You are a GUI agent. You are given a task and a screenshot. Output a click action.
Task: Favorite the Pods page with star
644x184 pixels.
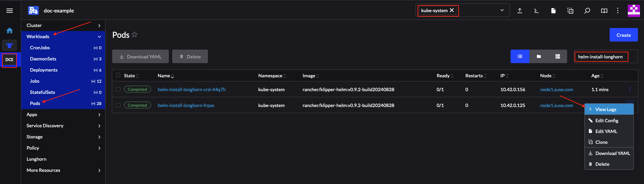pyautogui.click(x=134, y=35)
